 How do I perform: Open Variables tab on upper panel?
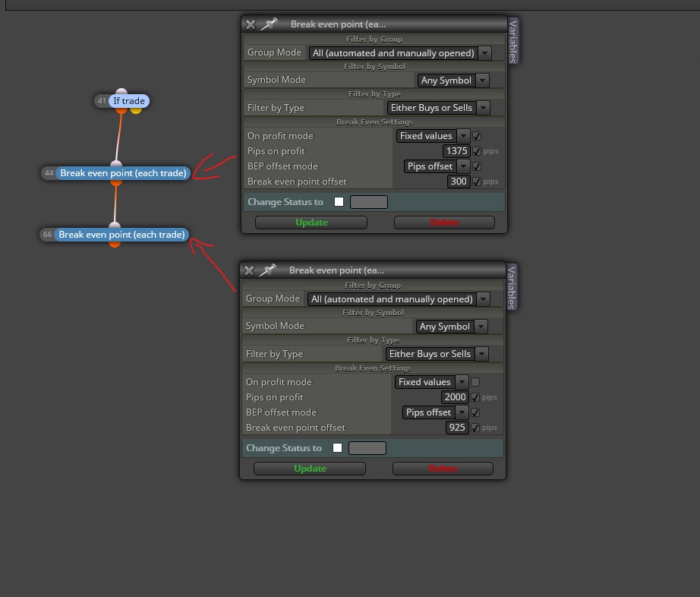tap(513, 41)
